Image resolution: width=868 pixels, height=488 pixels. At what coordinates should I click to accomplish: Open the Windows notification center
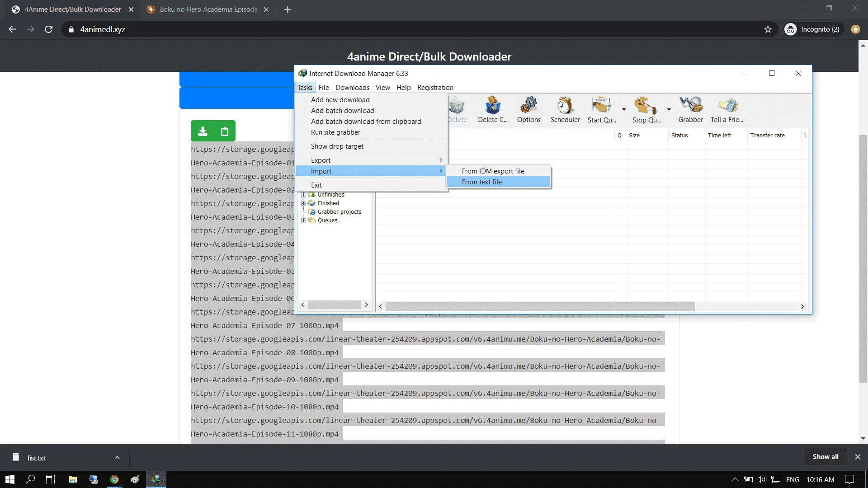click(x=850, y=479)
